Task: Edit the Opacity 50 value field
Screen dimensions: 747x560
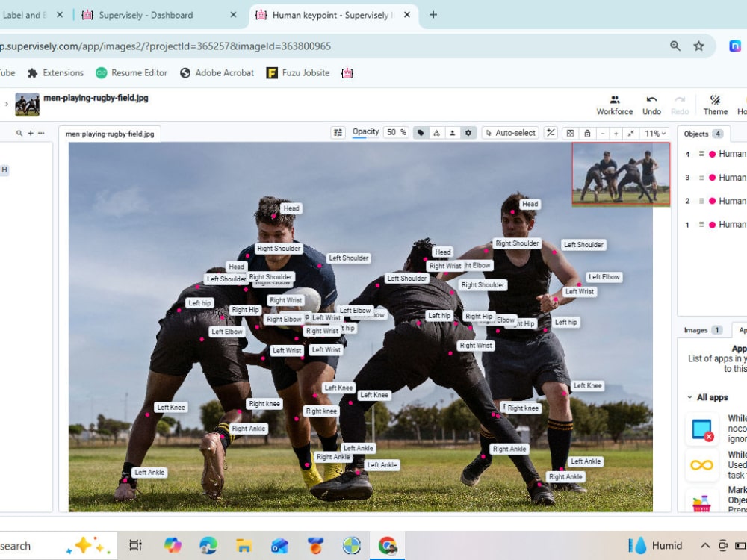Action: pos(396,132)
